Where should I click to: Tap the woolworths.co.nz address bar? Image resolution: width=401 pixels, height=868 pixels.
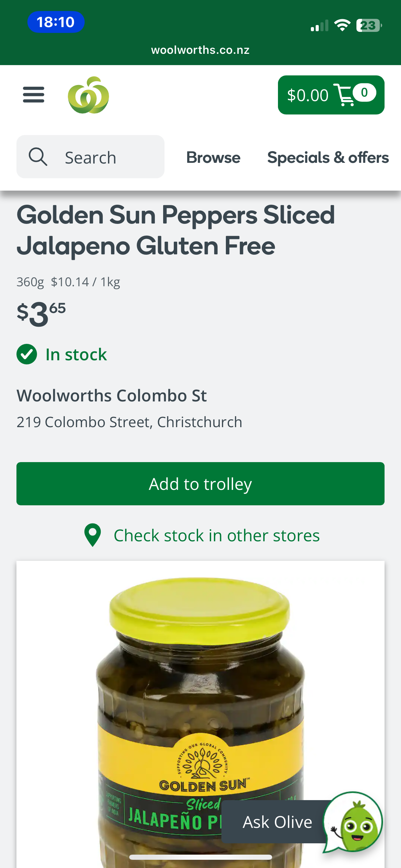click(x=200, y=50)
